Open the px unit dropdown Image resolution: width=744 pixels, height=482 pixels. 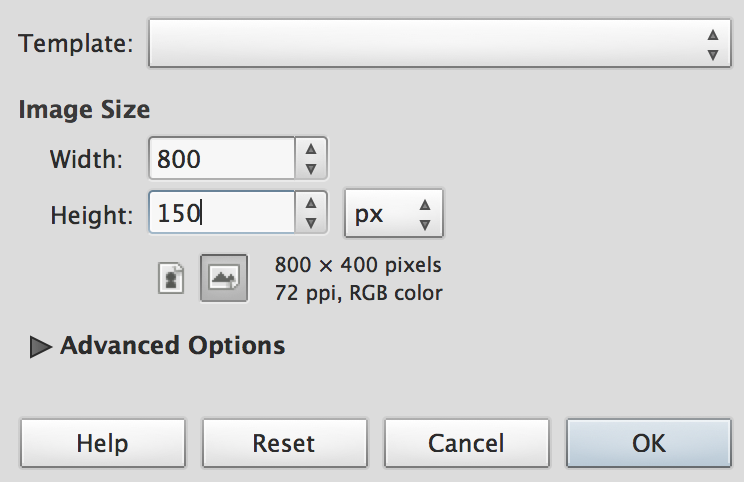click(x=393, y=213)
